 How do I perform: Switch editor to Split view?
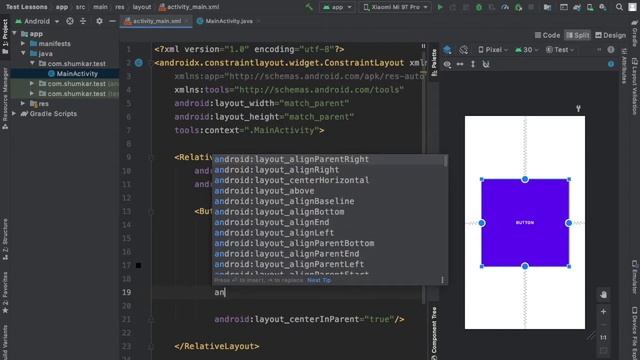click(578, 36)
